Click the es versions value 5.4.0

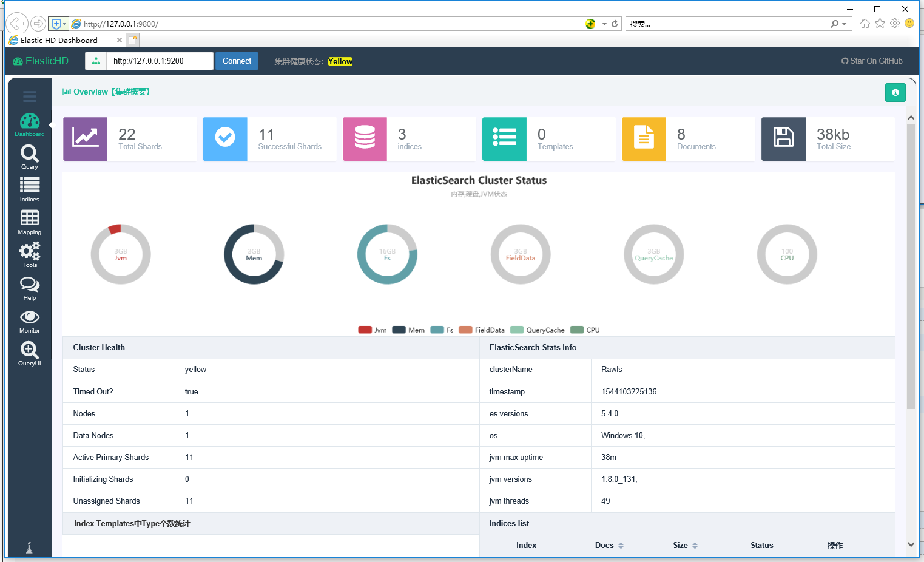610,413
